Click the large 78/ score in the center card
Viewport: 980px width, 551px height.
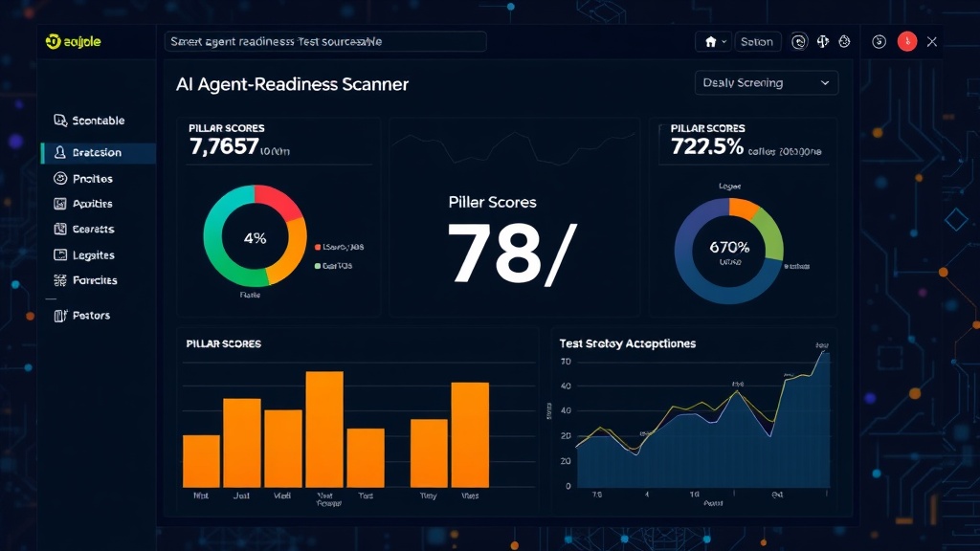[512, 254]
